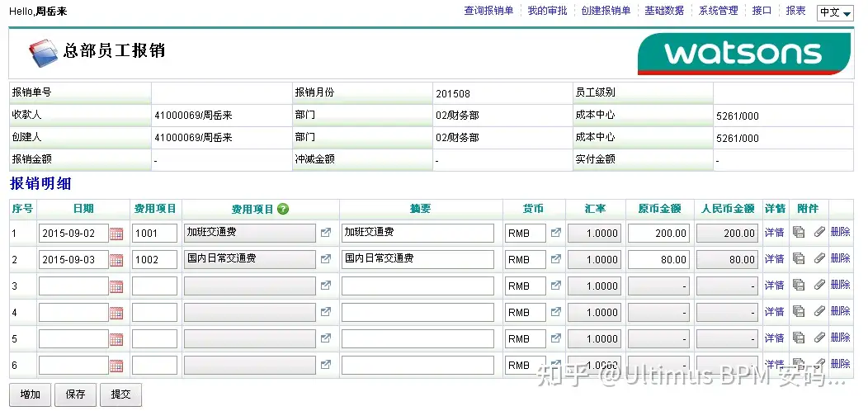Open 报表 menu
The image size is (868, 411).
coord(795,11)
